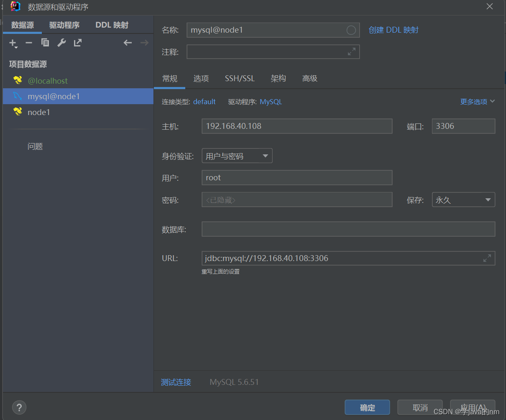Select the 架构 settings tab
Screen dimensions: 506x420
pyautogui.click(x=279, y=79)
